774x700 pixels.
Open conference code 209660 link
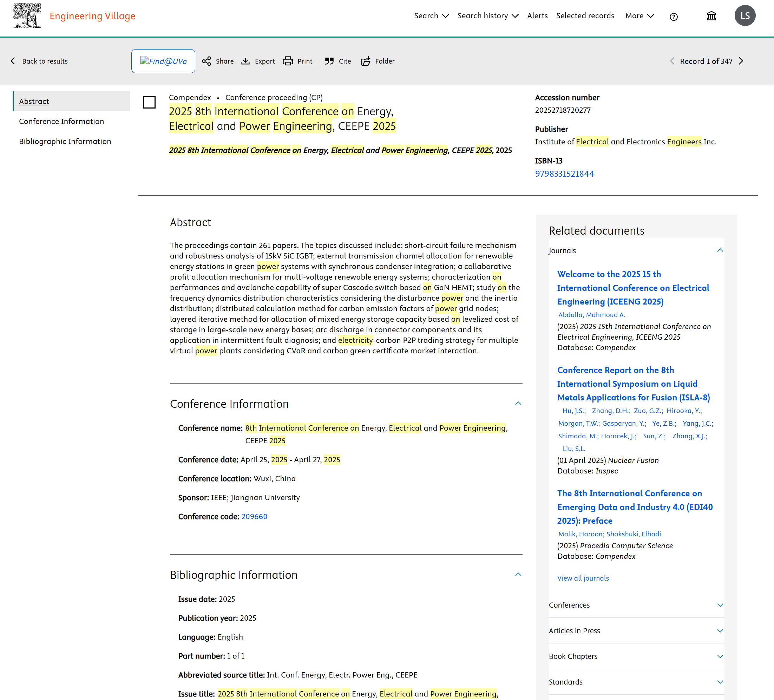coord(254,516)
